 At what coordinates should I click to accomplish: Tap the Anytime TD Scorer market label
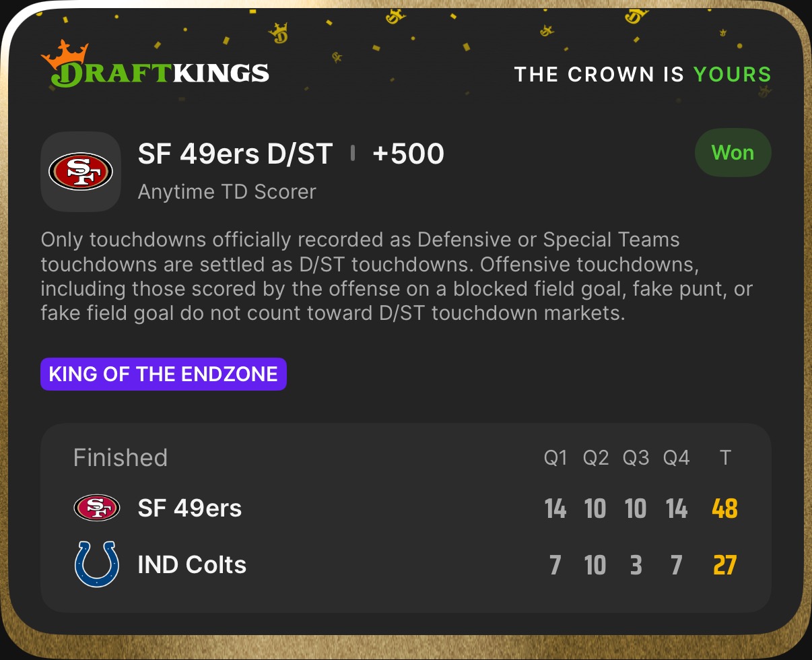coord(227,192)
